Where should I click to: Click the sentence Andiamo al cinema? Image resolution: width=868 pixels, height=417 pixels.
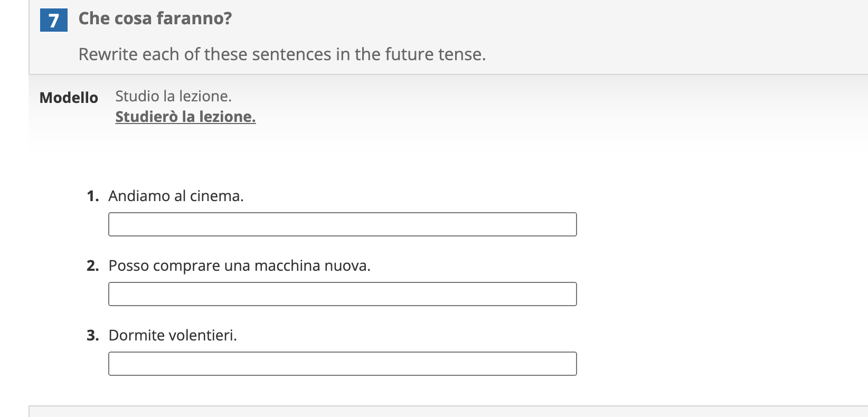click(175, 196)
